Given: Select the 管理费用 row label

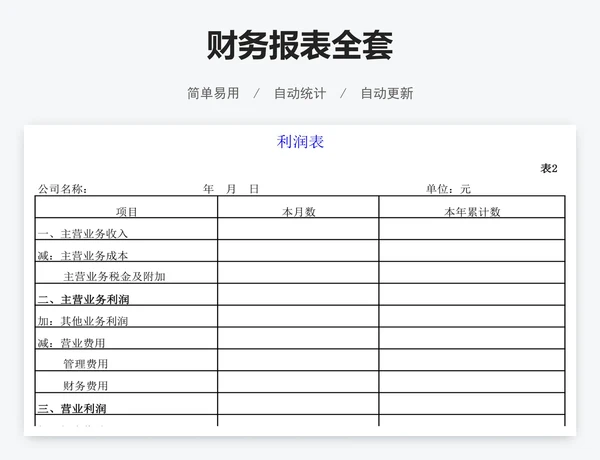Looking at the screenshot, I should (86, 364).
